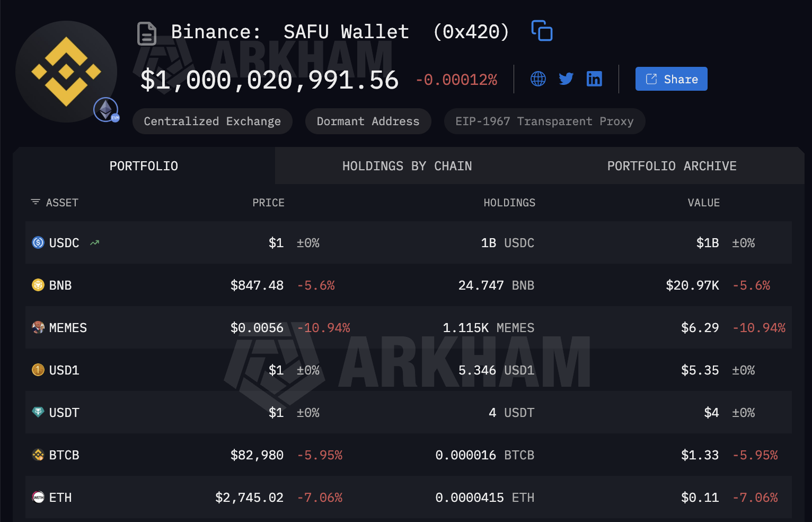Open the LinkedIn icon
Image resolution: width=812 pixels, height=522 pixels.
pyautogui.click(x=594, y=79)
